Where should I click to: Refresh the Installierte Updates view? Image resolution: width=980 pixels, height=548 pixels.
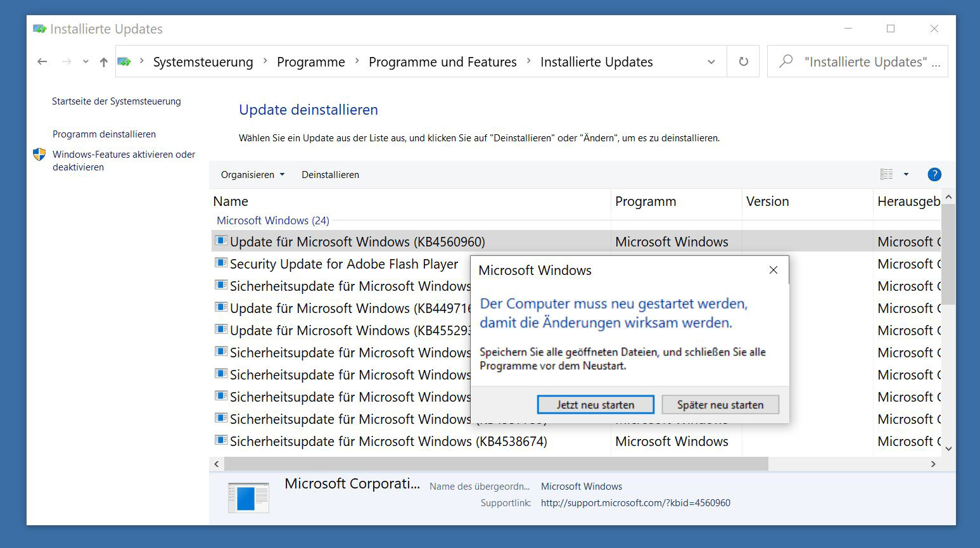tap(743, 61)
